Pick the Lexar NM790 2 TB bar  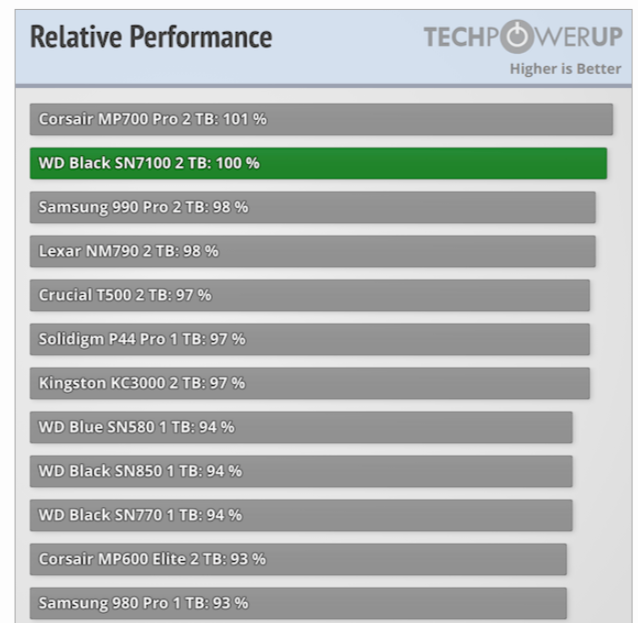tap(312, 251)
